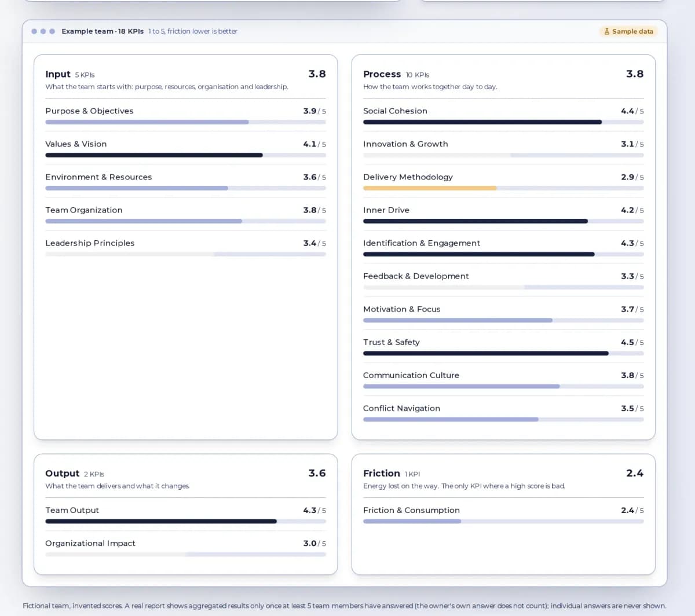The image size is (695, 616).
Task: Click the Team Output score bar
Action: (185, 521)
